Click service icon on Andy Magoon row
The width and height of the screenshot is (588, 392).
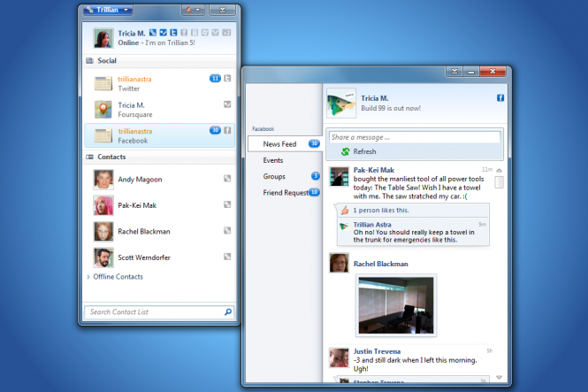(x=227, y=178)
